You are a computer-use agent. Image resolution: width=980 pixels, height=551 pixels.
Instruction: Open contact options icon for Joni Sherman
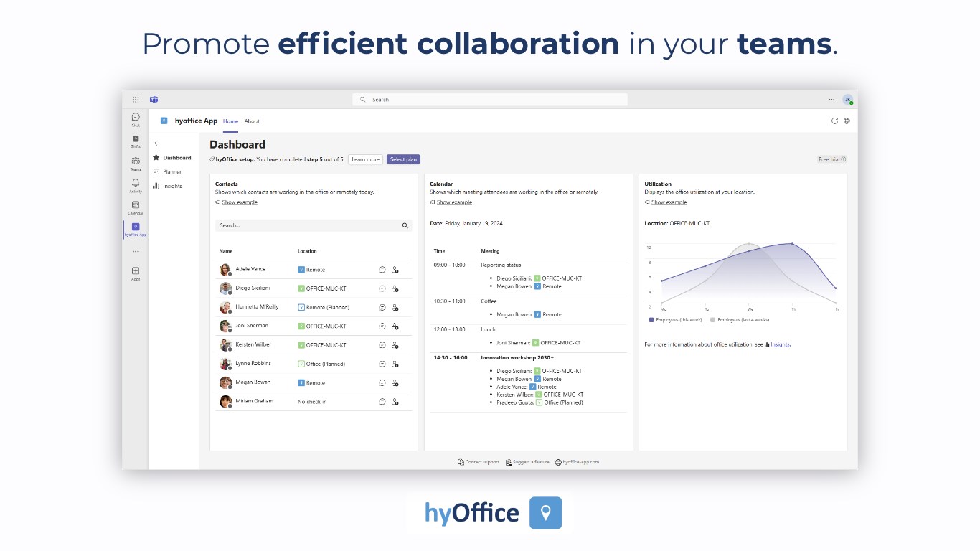click(395, 326)
